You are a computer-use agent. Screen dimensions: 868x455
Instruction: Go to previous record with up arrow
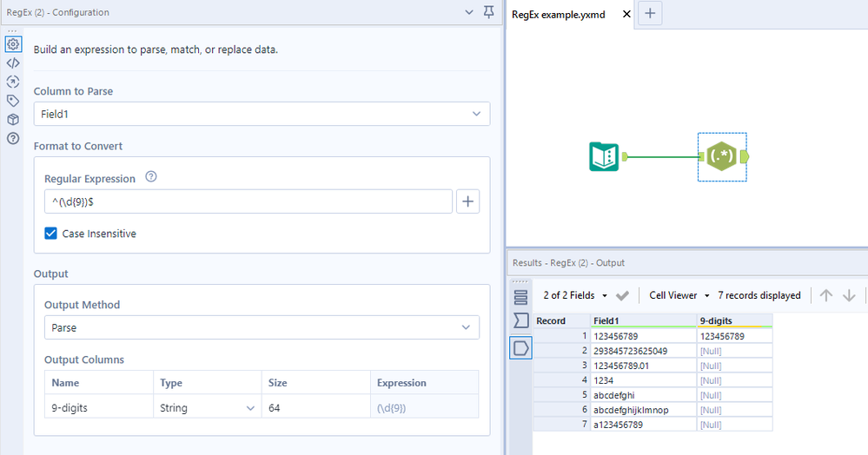(x=826, y=295)
